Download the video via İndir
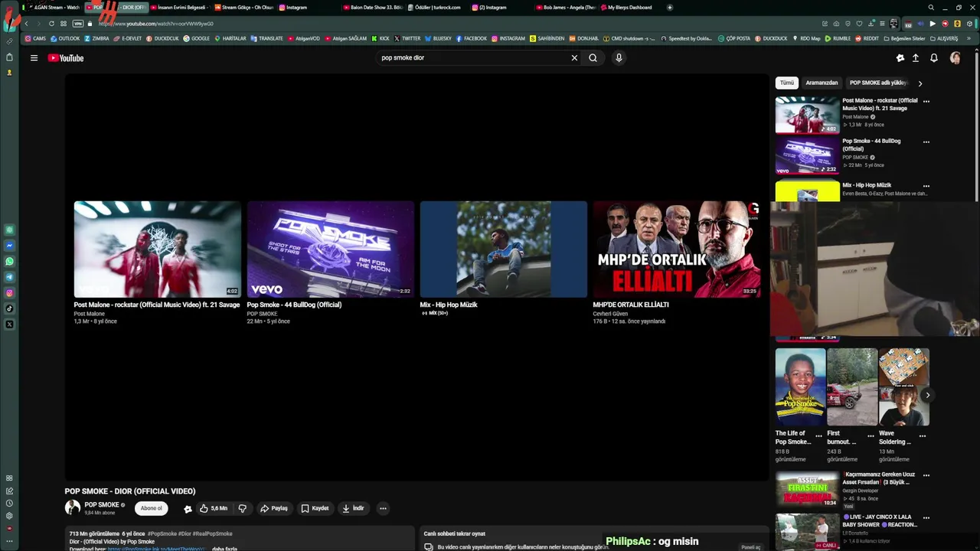The height and width of the screenshot is (551, 980). (353, 508)
